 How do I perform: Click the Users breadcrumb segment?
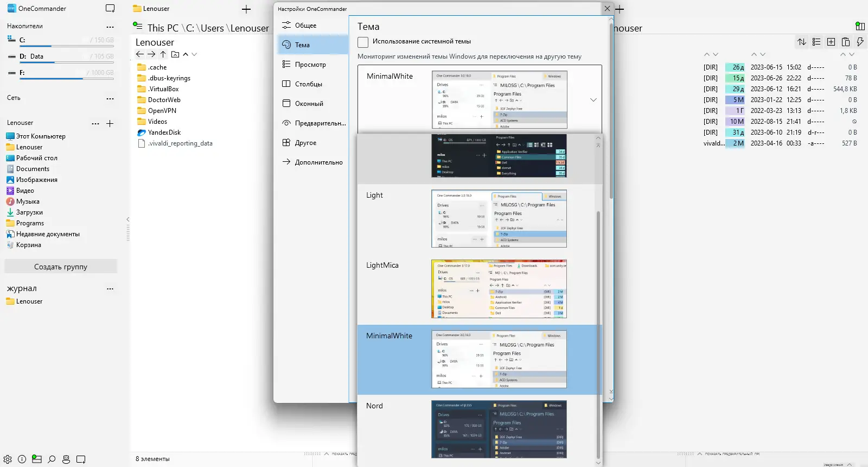coord(212,28)
